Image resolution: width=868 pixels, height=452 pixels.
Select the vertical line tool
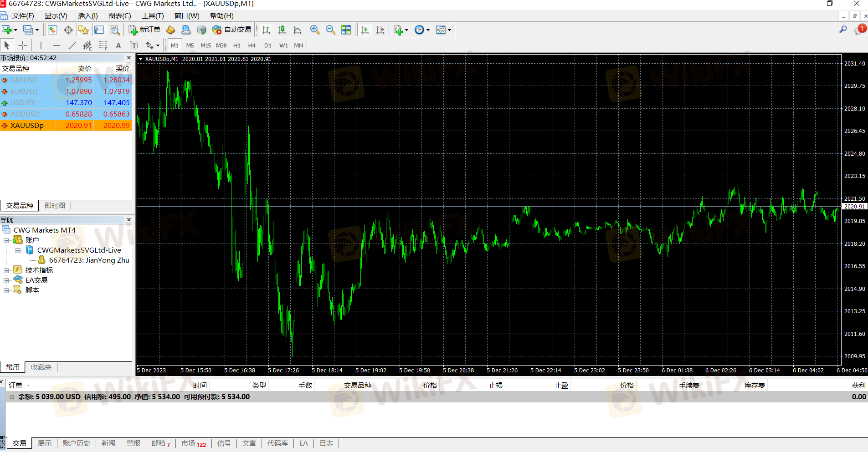(x=41, y=46)
